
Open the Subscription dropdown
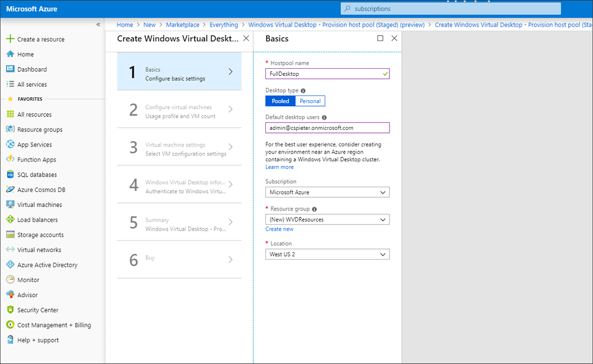tap(327, 192)
